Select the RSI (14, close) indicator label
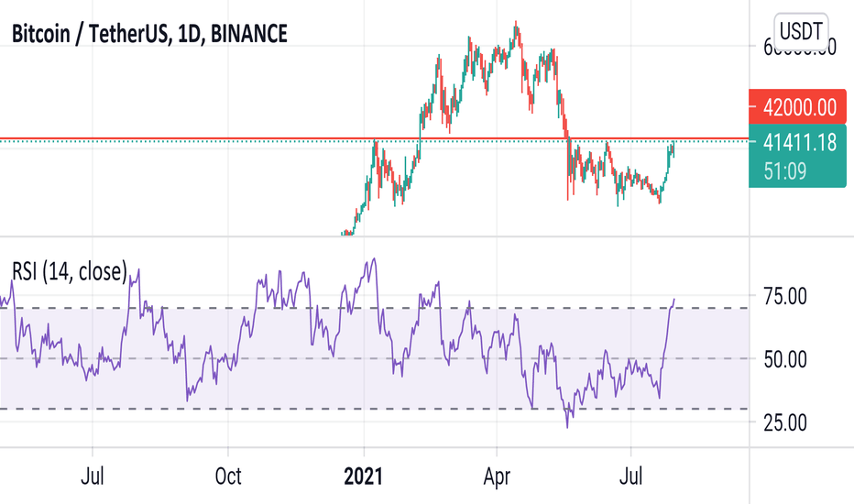 coord(70,271)
